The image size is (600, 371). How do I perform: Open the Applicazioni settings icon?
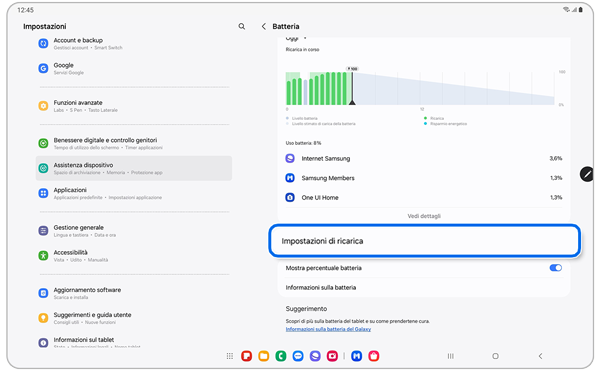pos(43,193)
